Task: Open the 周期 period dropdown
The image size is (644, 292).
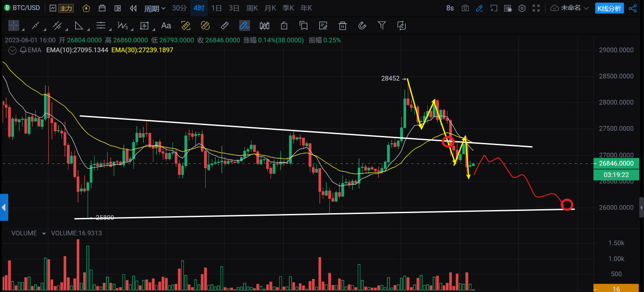Action: tap(155, 8)
